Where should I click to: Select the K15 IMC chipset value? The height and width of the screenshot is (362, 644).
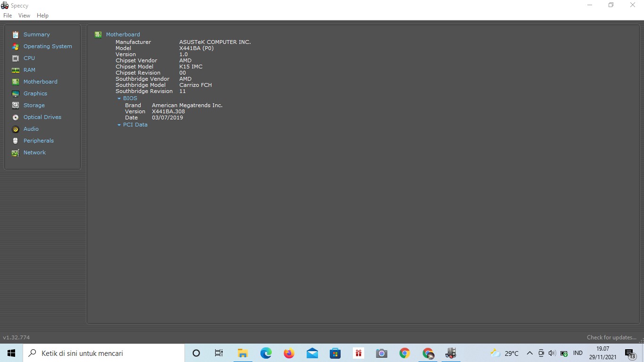point(191,67)
